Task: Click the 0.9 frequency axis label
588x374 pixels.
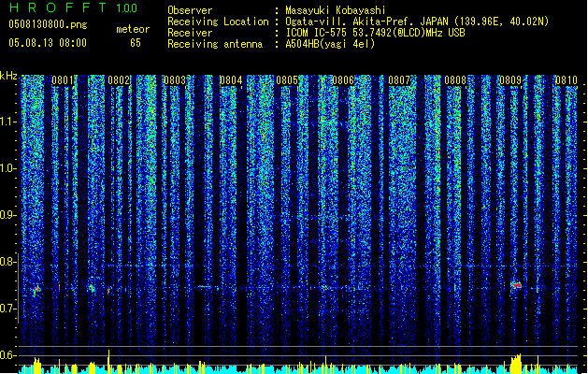Action: (x=7, y=215)
